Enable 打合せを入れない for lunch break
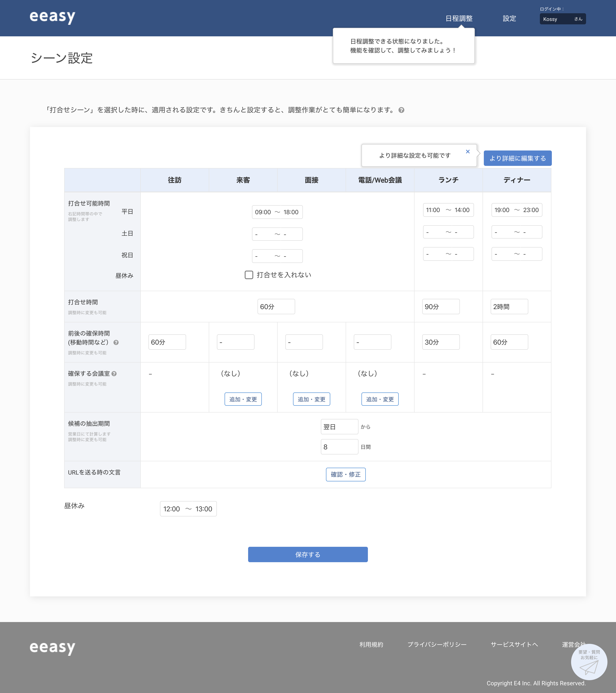Viewport: 616px width, 693px height. click(x=249, y=275)
